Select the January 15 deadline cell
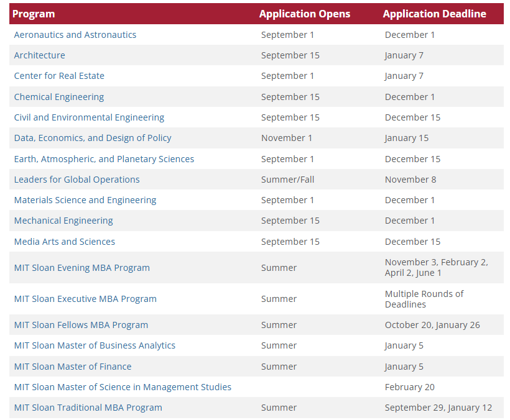The width and height of the screenshot is (510, 420). pyautogui.click(x=407, y=138)
